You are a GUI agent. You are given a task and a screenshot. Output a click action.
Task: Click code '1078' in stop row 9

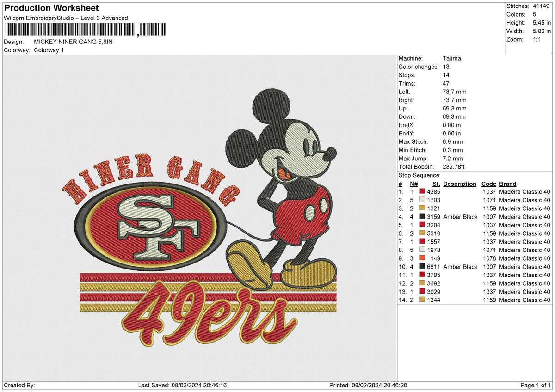[x=489, y=258]
